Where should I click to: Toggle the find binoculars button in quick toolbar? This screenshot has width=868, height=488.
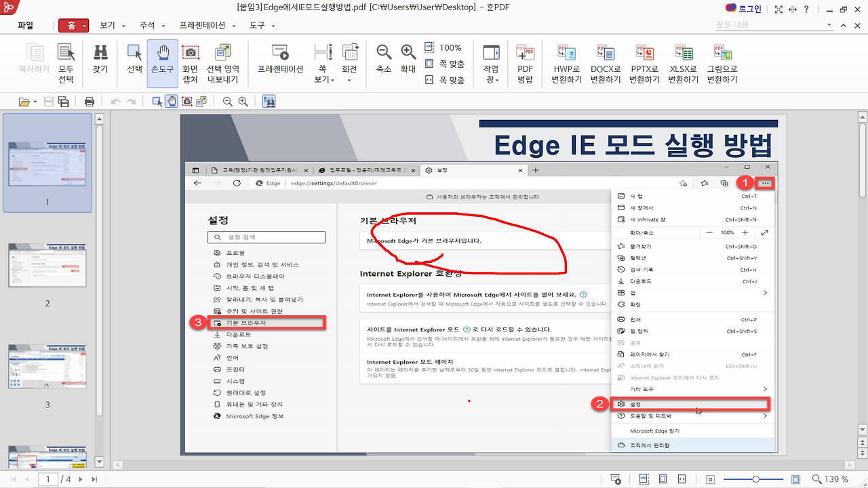(269, 102)
